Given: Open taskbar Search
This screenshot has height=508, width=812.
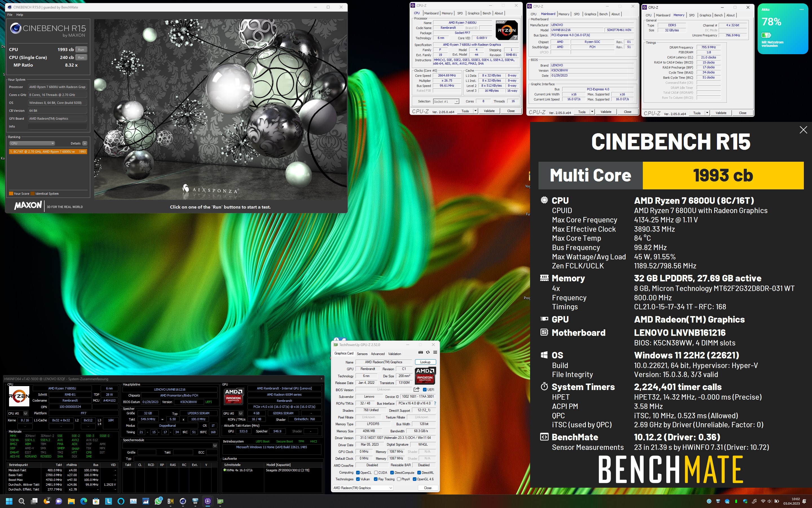Looking at the screenshot, I should [x=22, y=501].
